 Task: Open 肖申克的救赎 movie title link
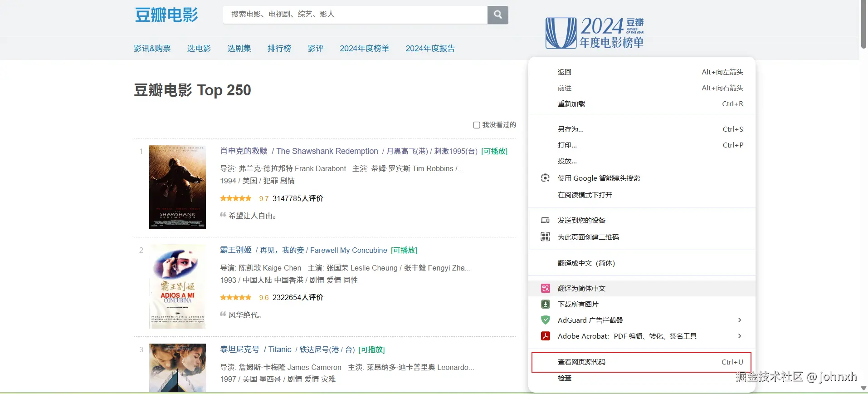tap(244, 151)
